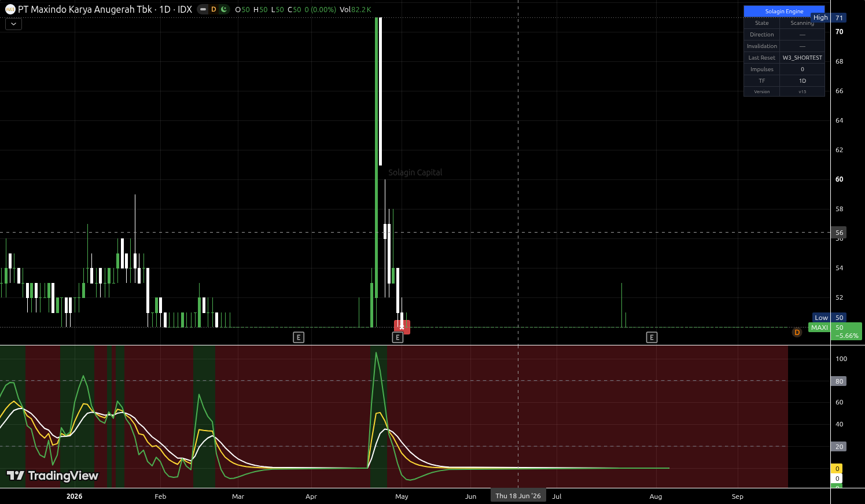This screenshot has height=504, width=865.
Task: Click the 56 crosshair price label
Action: point(839,233)
